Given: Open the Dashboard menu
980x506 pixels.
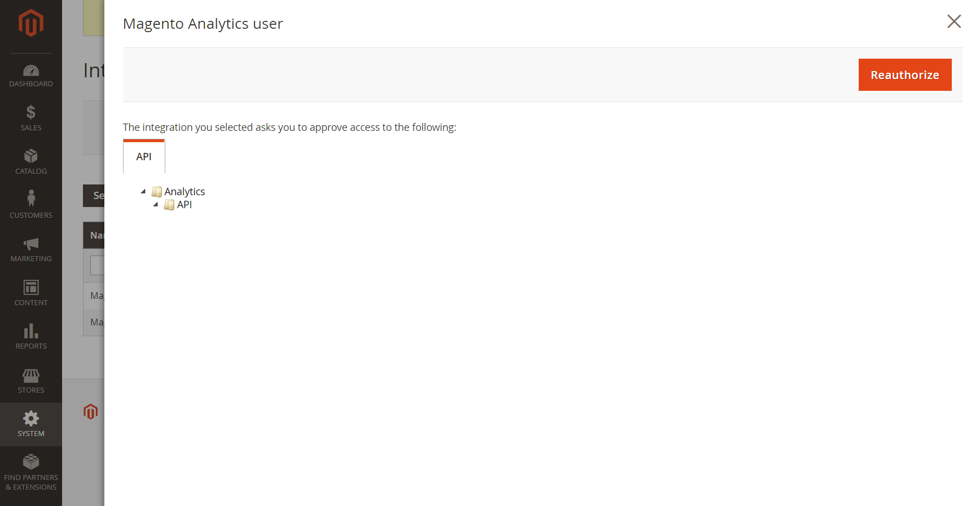Looking at the screenshot, I should pos(31,76).
